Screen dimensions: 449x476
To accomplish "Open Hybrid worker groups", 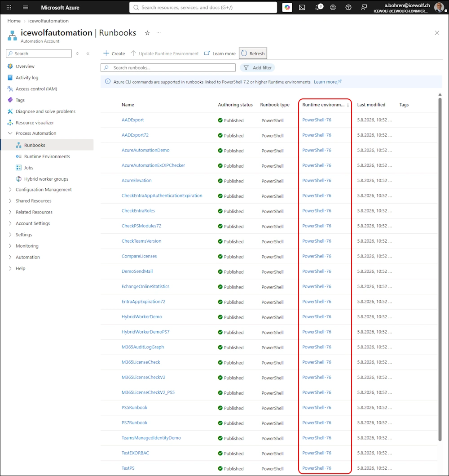I will coord(46,179).
